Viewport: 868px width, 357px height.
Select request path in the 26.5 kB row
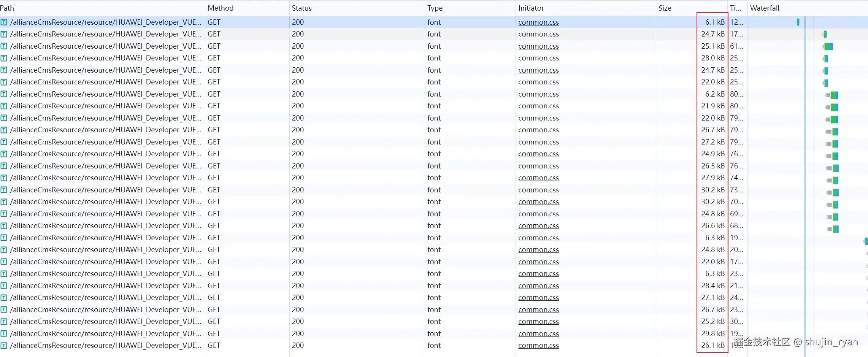point(106,166)
